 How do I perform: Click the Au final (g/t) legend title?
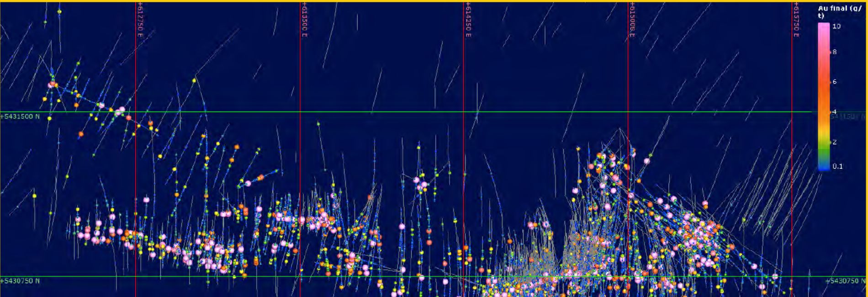pyautogui.click(x=840, y=12)
